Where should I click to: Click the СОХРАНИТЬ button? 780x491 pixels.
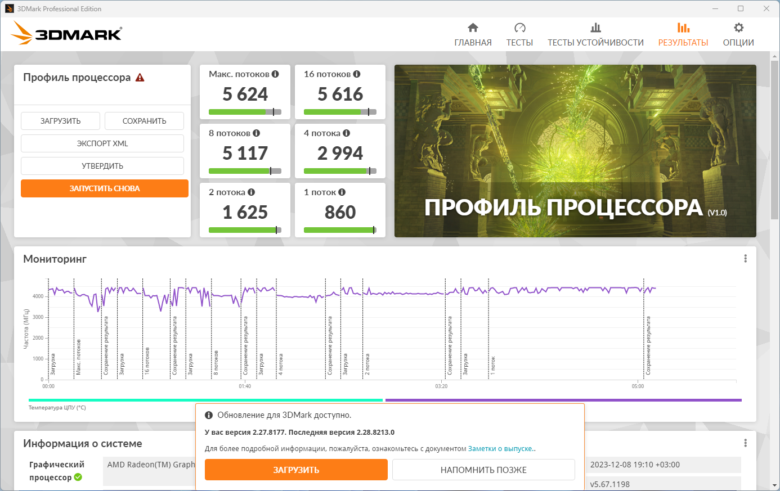(x=144, y=121)
